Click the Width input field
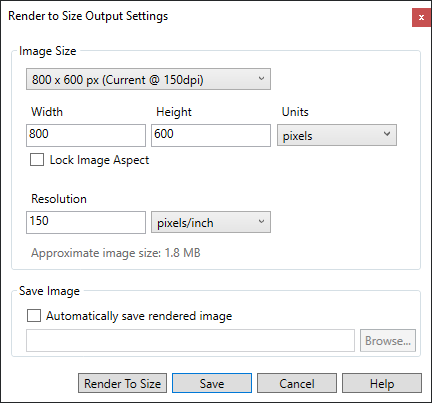 pyautogui.click(x=86, y=135)
